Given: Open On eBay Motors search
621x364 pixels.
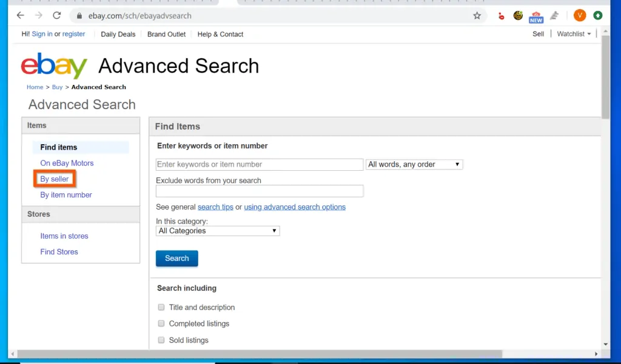Looking at the screenshot, I should (x=67, y=163).
